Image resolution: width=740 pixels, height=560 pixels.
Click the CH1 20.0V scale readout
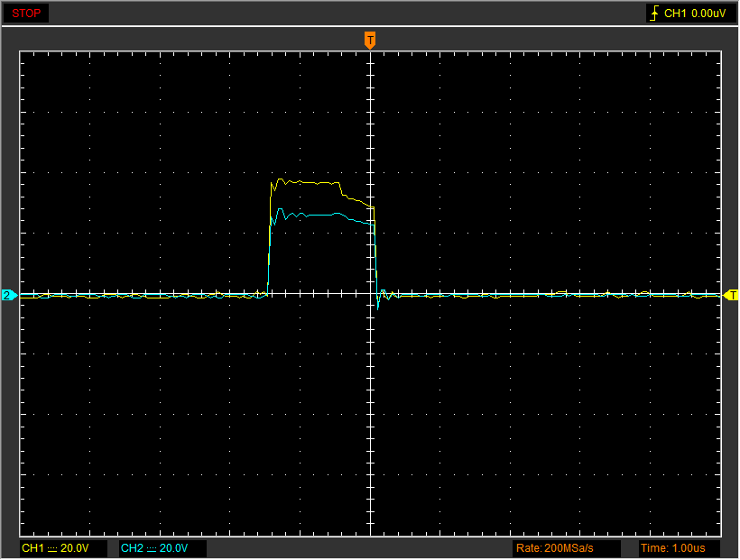[63, 548]
